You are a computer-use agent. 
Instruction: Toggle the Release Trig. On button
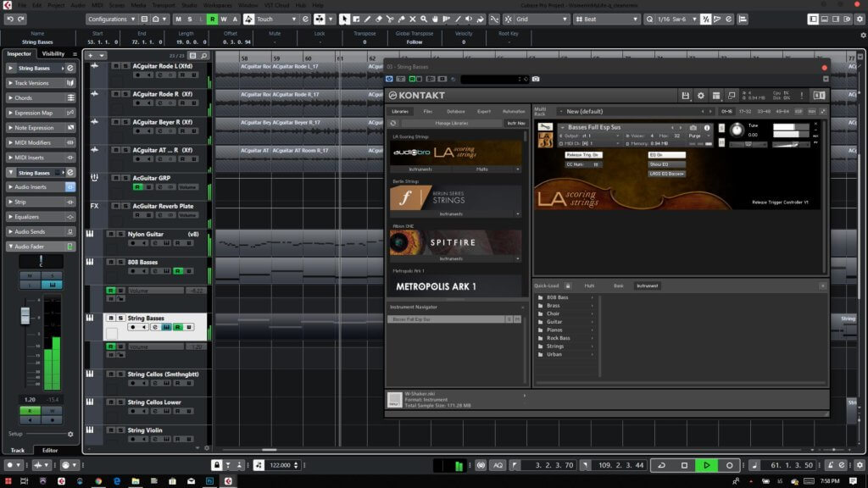pos(583,155)
